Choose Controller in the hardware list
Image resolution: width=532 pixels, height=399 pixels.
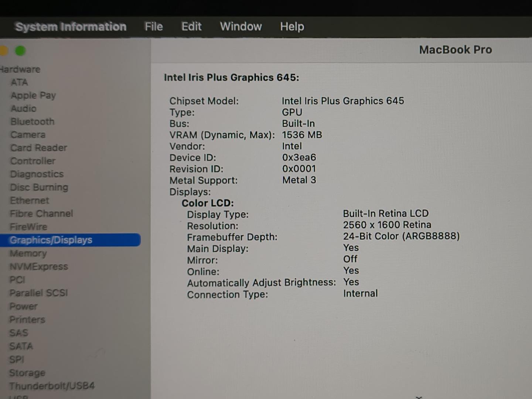point(33,161)
